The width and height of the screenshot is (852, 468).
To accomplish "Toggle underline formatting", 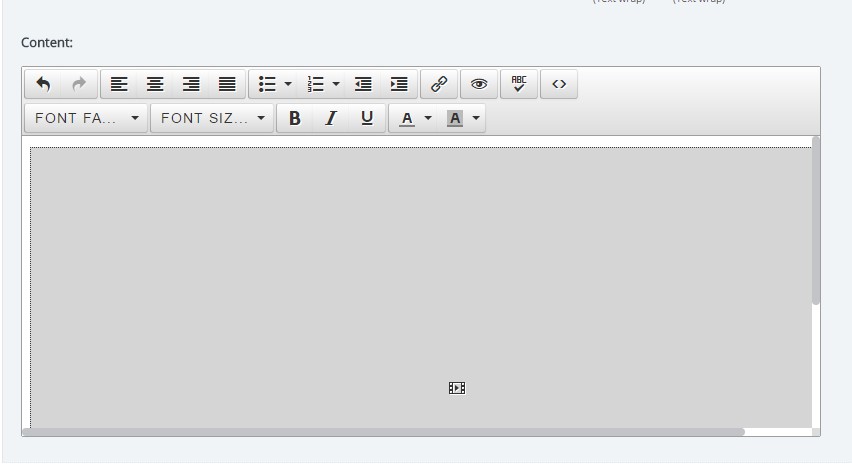I will pyautogui.click(x=367, y=118).
